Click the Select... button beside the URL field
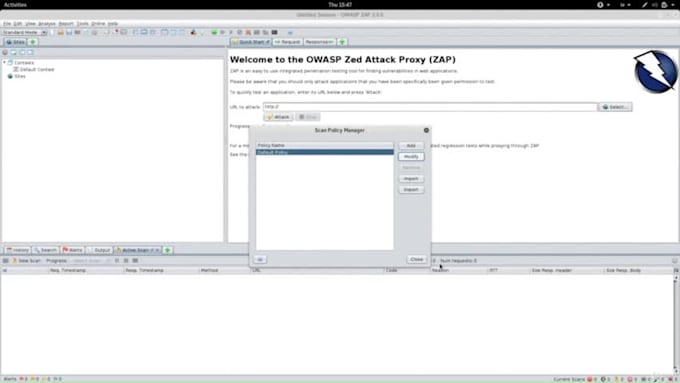Screen dimensions: 680x383 (615, 107)
